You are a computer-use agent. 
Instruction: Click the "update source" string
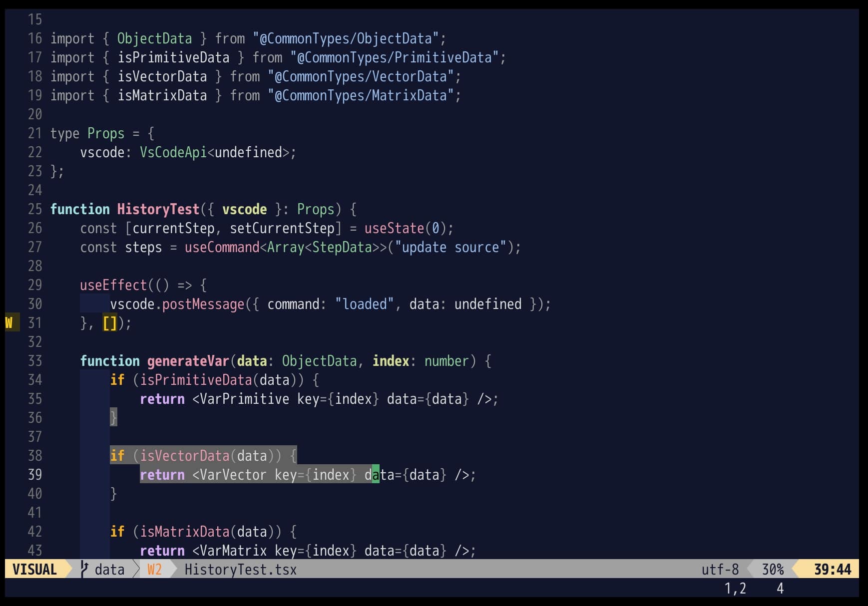pos(450,247)
